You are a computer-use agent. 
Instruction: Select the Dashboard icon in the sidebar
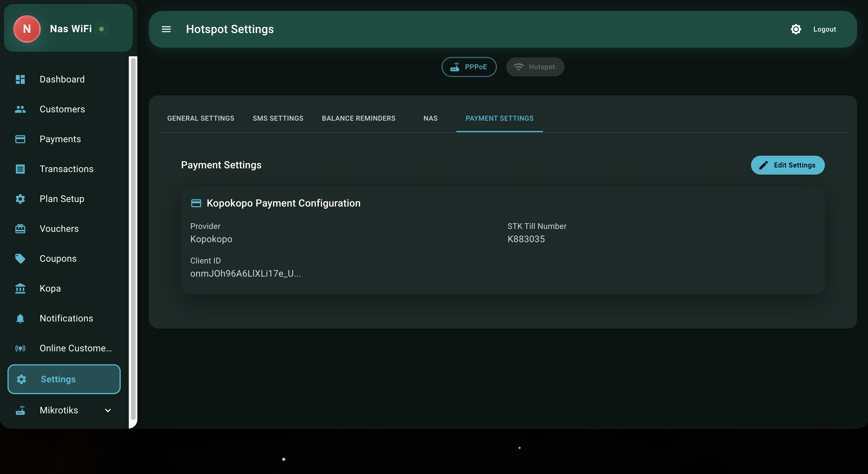tap(20, 79)
